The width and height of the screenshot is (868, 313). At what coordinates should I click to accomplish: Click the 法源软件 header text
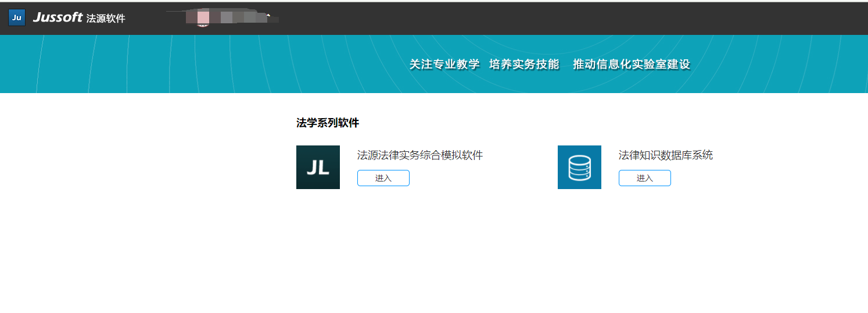[x=106, y=18]
